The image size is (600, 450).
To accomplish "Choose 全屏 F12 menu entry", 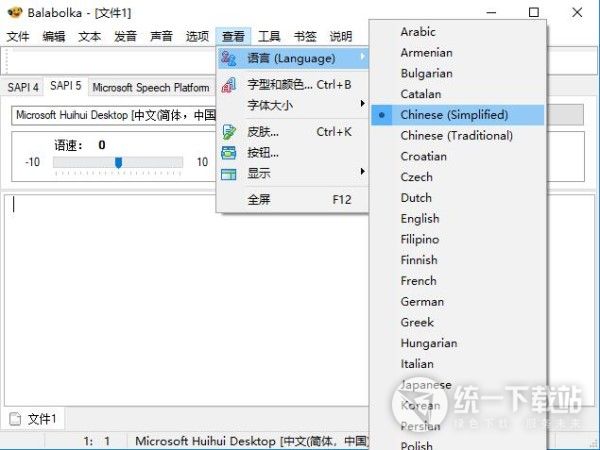I will click(x=293, y=199).
